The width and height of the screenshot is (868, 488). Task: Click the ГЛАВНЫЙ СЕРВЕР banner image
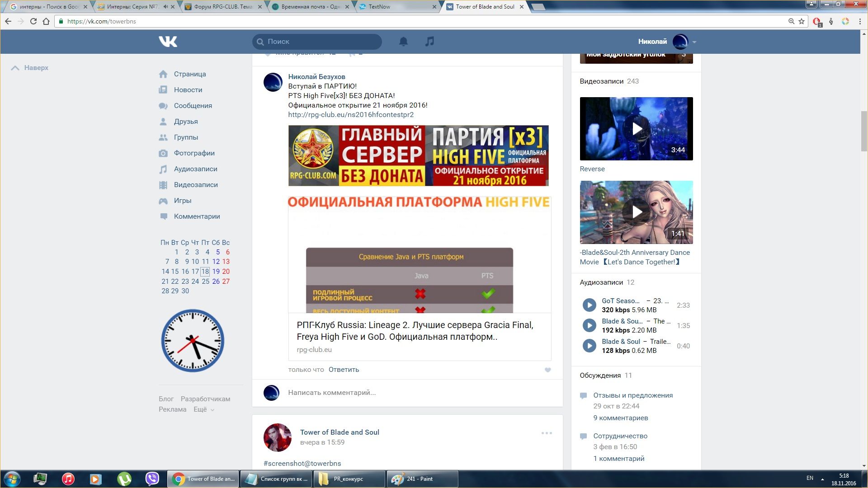[418, 156]
